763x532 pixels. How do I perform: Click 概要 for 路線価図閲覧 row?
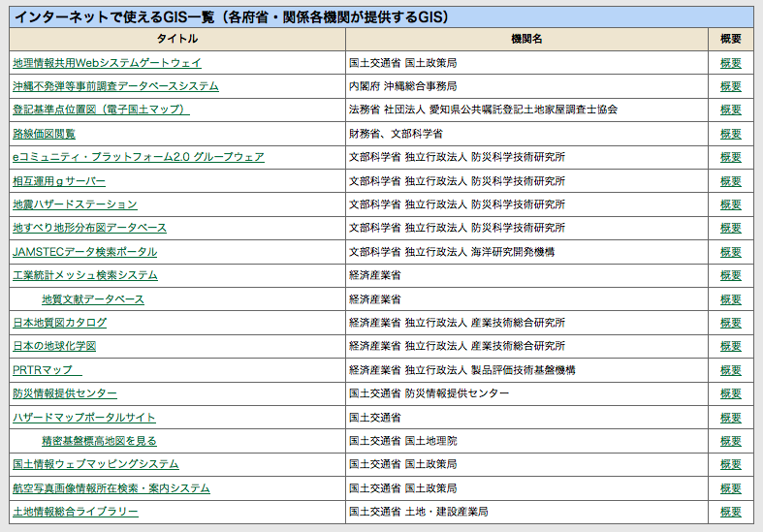[731, 134]
